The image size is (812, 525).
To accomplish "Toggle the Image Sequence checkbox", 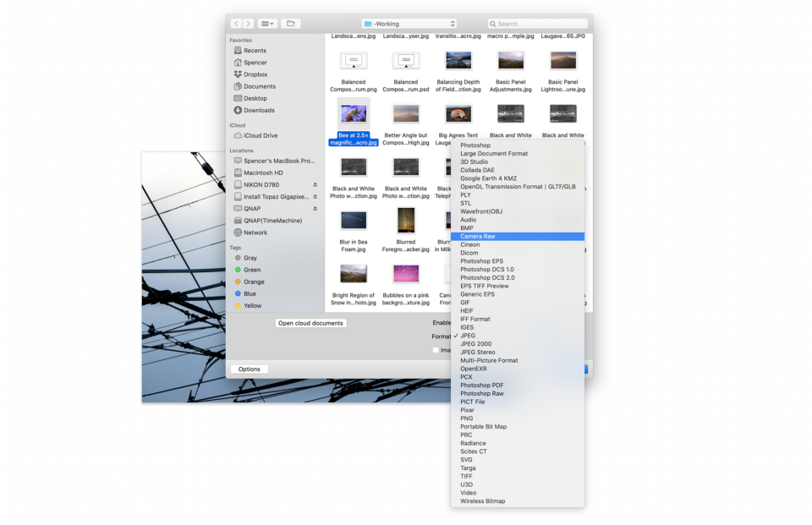I will [x=436, y=350].
